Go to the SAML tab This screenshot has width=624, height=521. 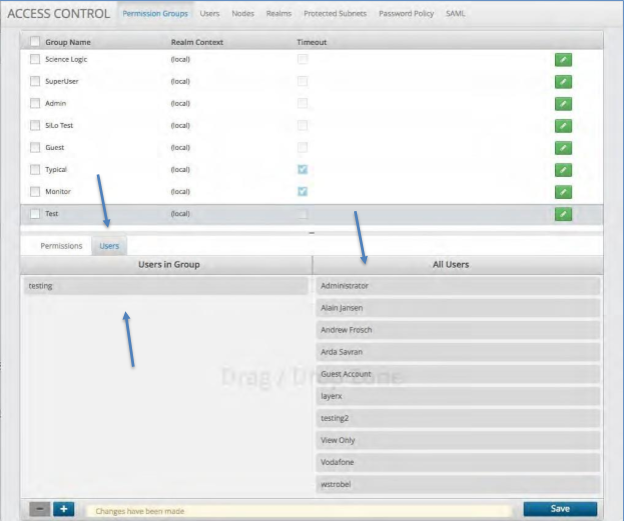pos(455,14)
